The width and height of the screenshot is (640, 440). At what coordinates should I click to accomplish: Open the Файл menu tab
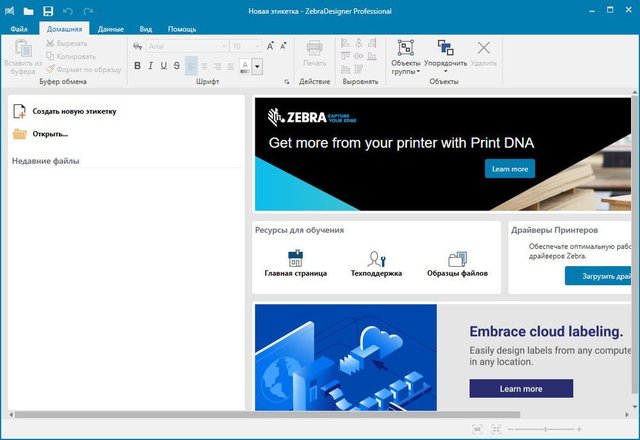click(19, 30)
